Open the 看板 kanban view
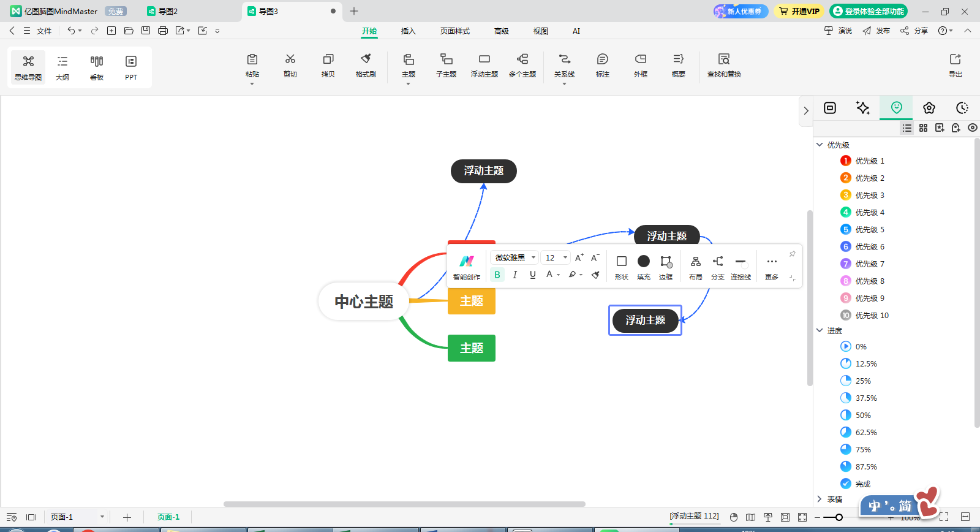Viewport: 980px width, 532px height. tap(97, 67)
